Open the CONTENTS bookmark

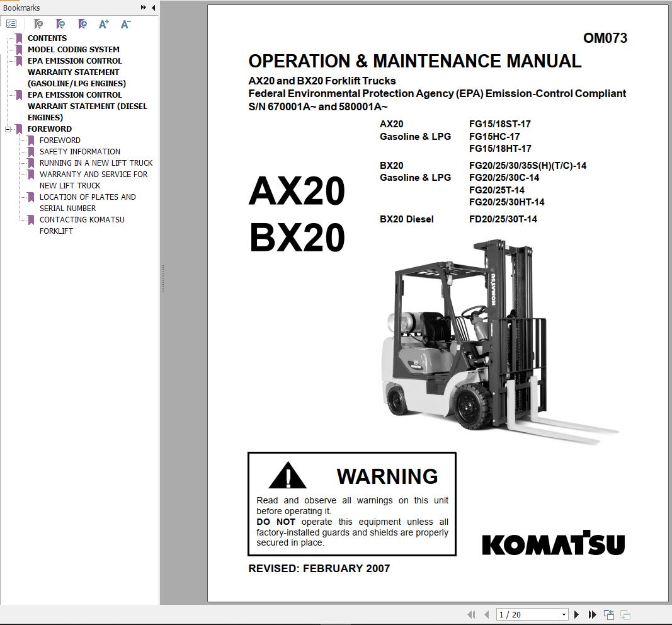coord(47,38)
